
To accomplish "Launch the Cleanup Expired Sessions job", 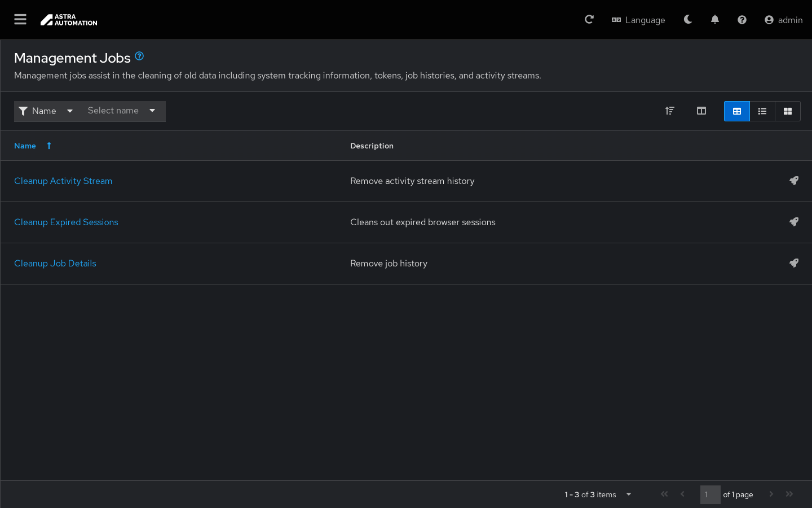I will 794,222.
